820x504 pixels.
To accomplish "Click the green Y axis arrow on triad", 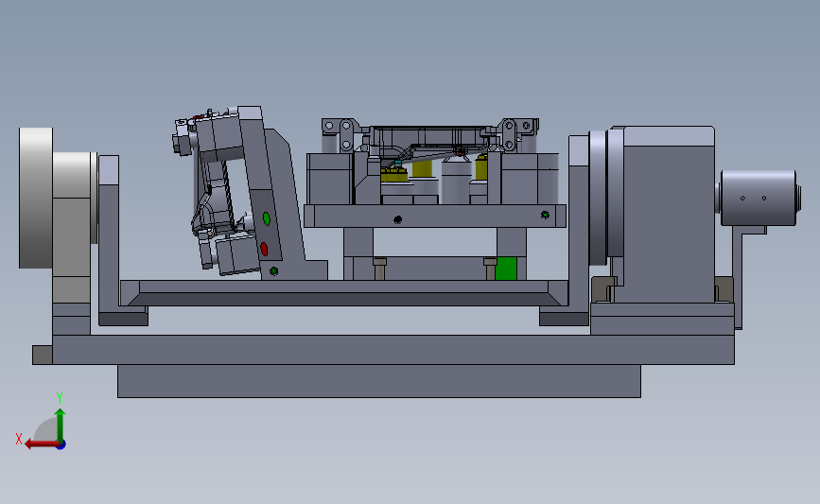I will 61,425.
